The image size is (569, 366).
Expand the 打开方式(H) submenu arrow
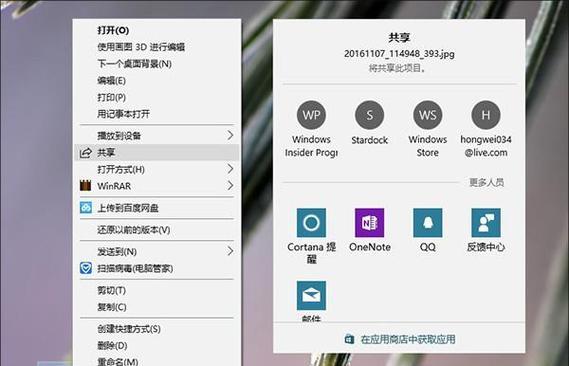tap(230, 169)
